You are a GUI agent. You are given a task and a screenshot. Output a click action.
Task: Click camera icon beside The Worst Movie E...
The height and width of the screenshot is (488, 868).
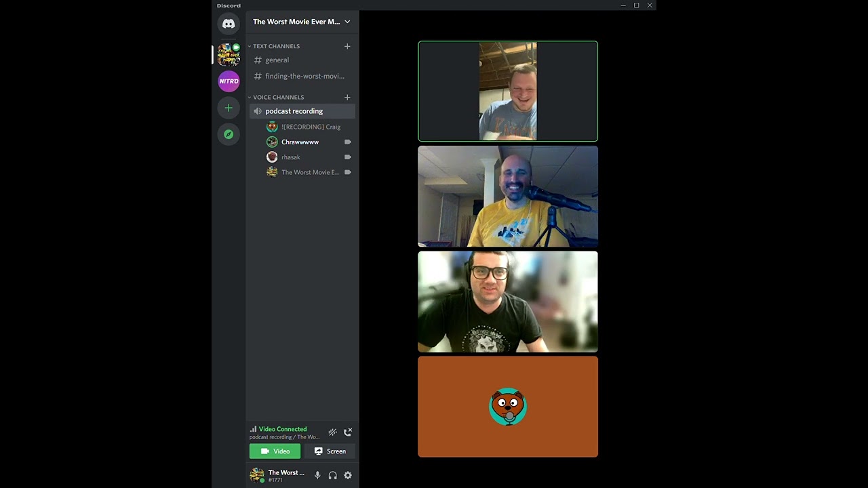(x=347, y=172)
